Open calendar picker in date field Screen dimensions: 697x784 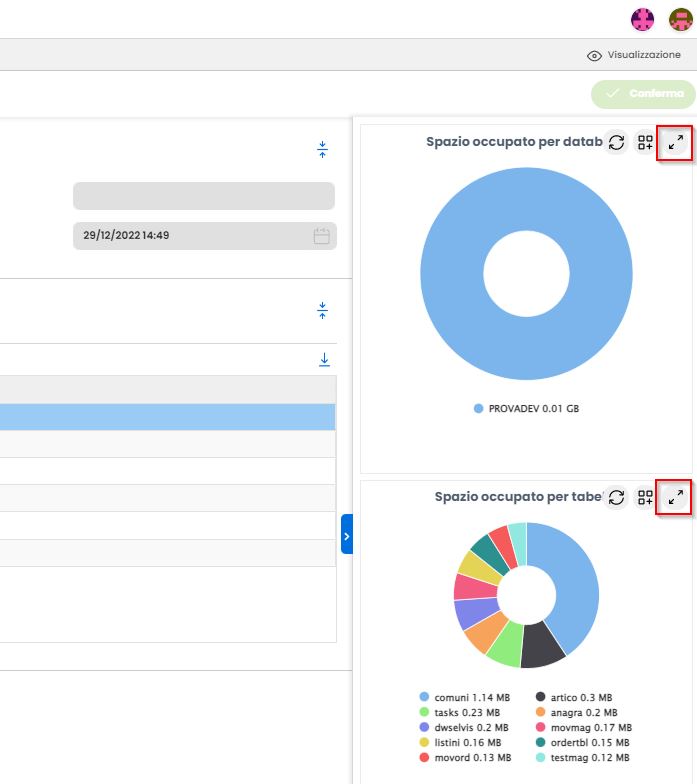pos(322,236)
